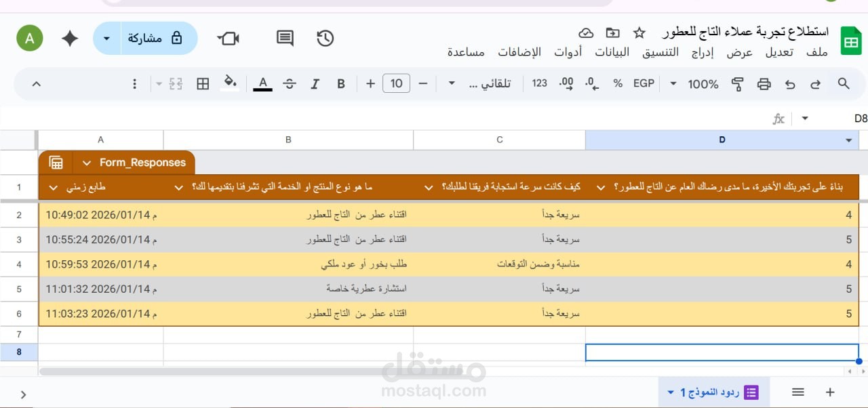Image resolution: width=868 pixels, height=408 pixels.
Task: Toggle bold formatting
Action: click(x=341, y=83)
